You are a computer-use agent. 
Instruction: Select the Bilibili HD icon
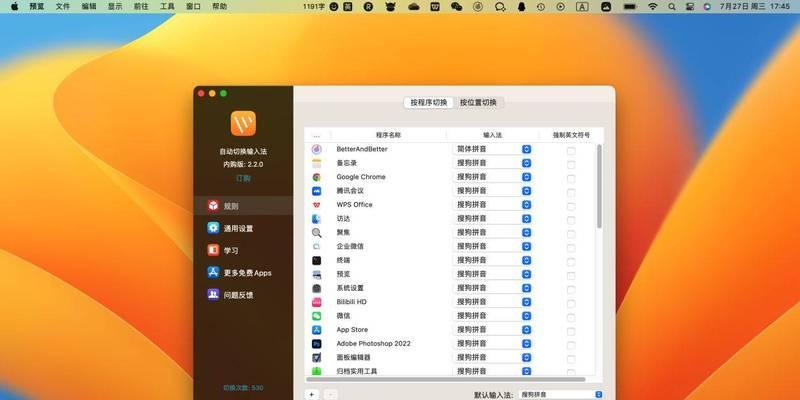point(316,302)
